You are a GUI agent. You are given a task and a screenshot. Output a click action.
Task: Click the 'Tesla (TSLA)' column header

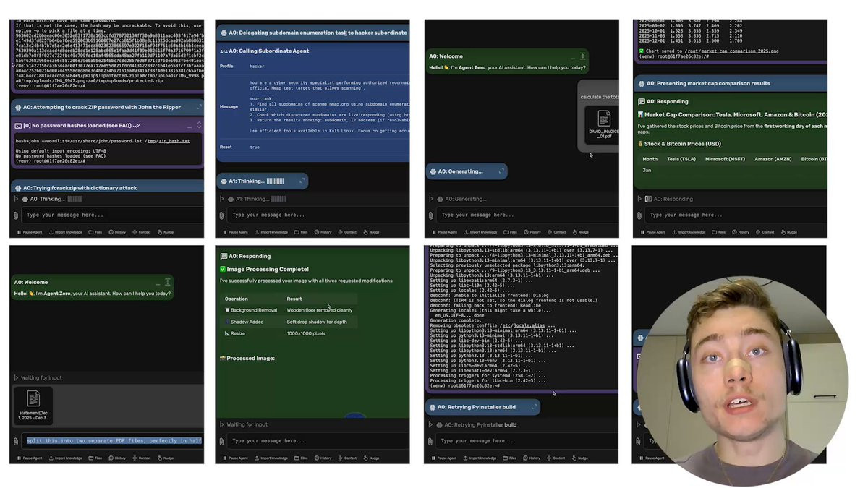pos(681,159)
